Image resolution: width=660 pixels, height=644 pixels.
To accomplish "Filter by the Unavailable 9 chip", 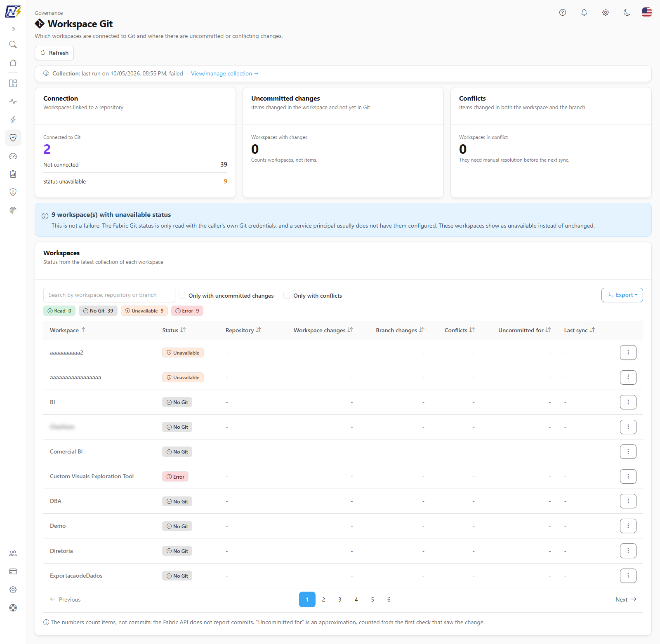I will [x=144, y=311].
